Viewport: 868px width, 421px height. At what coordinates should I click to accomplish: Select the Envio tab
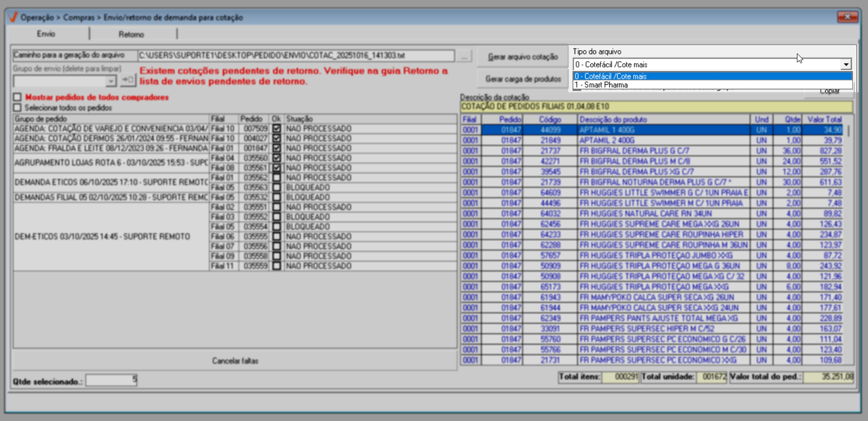(46, 34)
